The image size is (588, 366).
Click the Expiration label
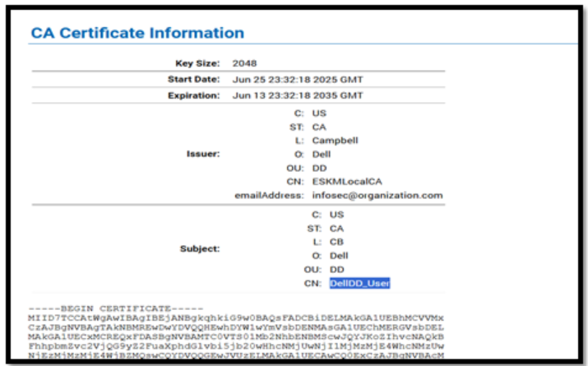pos(193,95)
